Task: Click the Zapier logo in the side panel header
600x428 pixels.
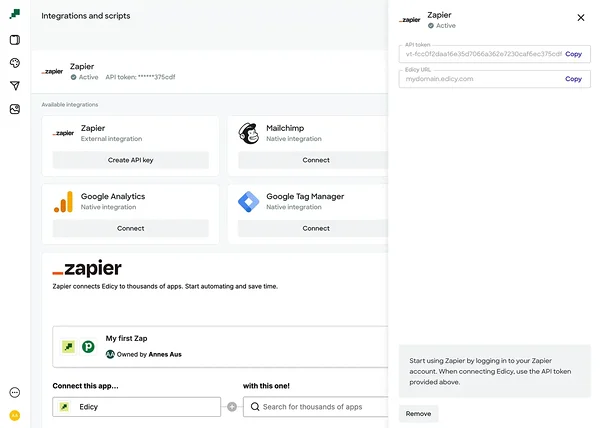Action: tap(409, 20)
